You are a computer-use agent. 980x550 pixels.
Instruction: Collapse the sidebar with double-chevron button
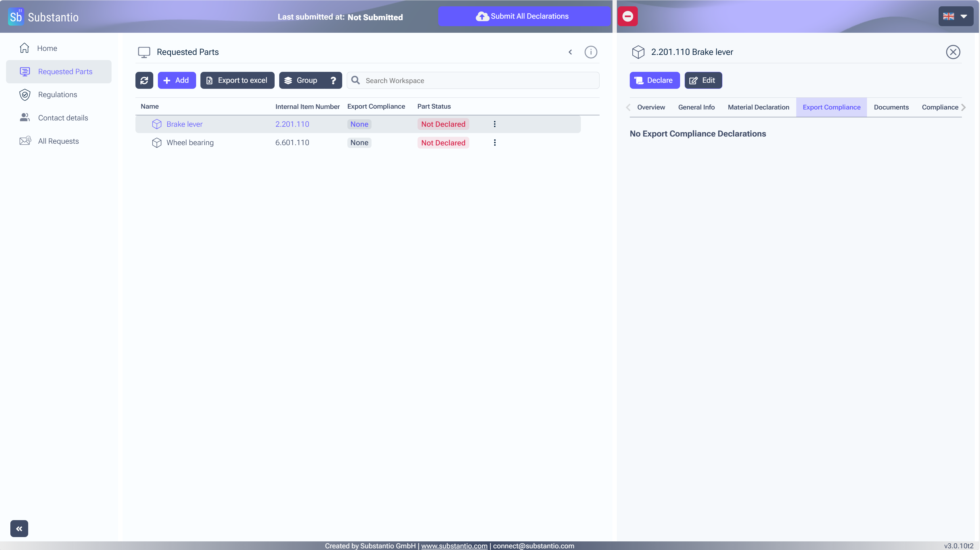pos(19,528)
